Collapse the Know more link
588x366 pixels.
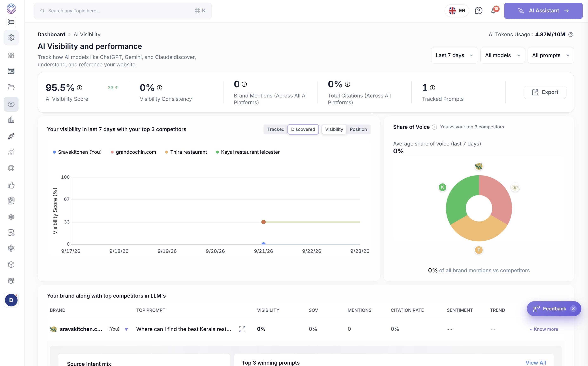[544, 329]
